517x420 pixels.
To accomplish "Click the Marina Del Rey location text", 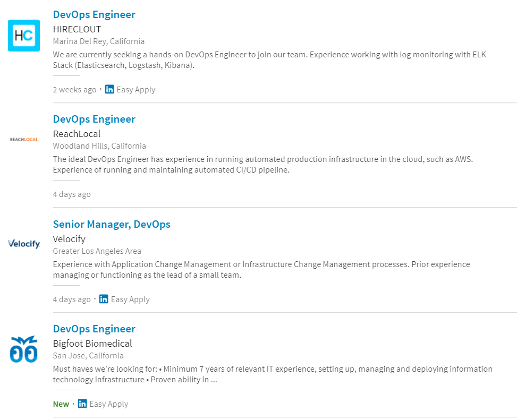I will click(99, 41).
